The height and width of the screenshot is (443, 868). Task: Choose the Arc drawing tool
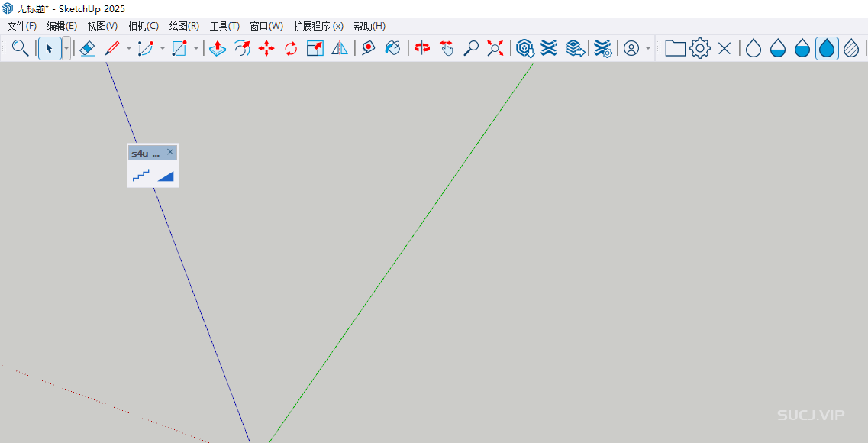point(146,48)
